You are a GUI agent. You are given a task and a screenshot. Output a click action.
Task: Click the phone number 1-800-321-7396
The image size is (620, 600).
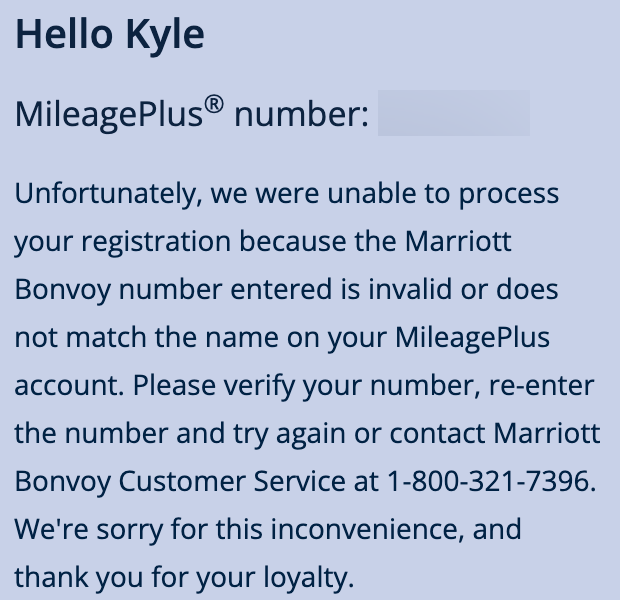tap(491, 481)
